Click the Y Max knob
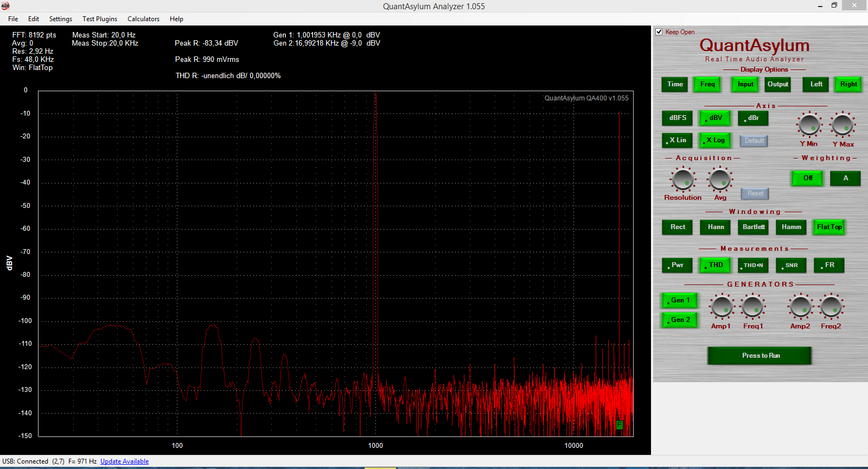Image resolution: width=868 pixels, height=469 pixels. 843,125
